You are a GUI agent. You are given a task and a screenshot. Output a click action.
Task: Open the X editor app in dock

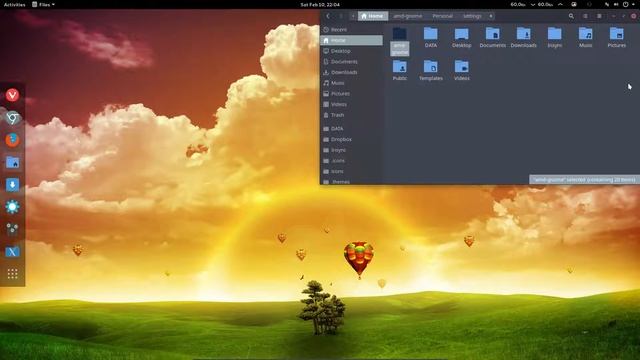12,251
